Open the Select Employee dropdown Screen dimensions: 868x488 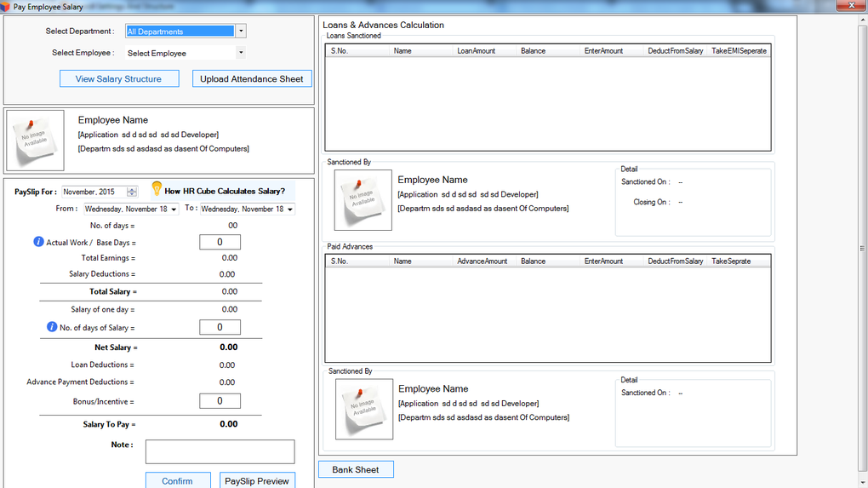coord(241,53)
